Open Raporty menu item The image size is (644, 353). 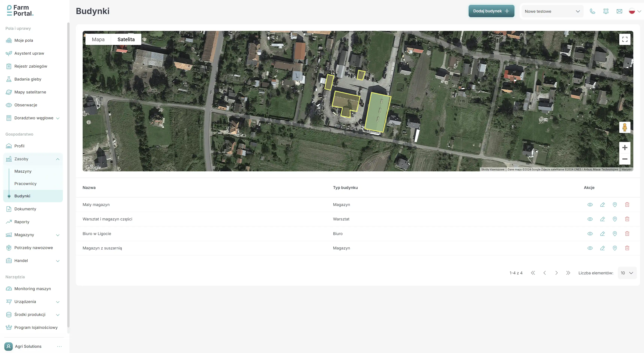click(x=33, y=222)
